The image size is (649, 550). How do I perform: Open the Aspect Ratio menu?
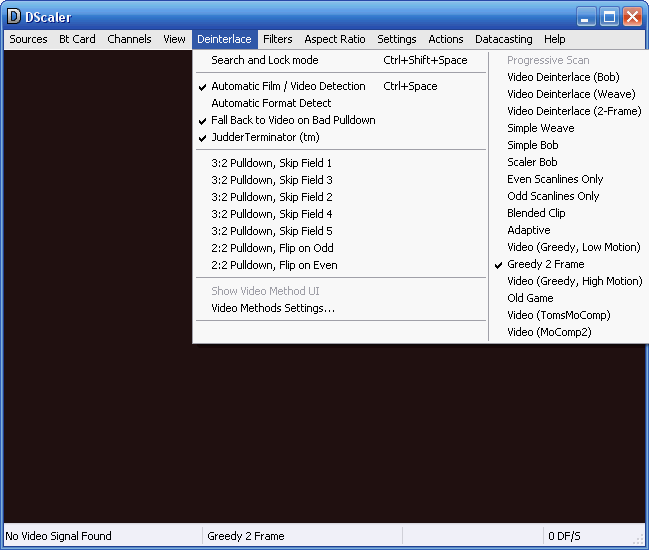pos(335,39)
